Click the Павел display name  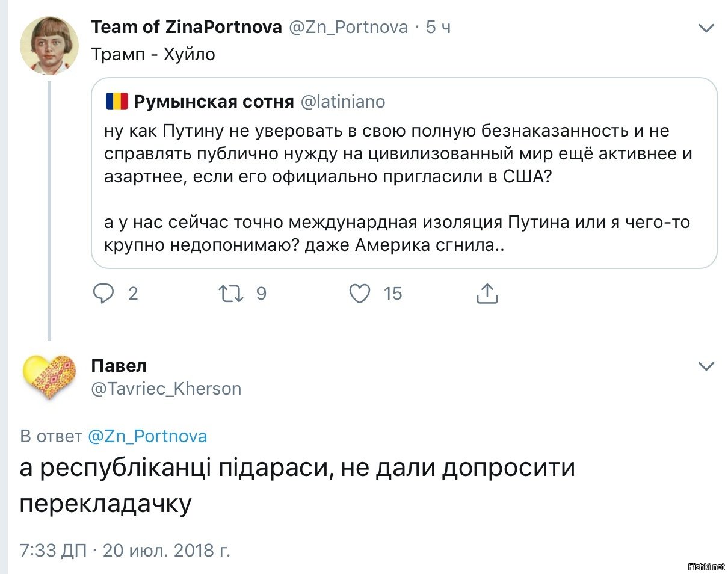[x=119, y=365]
